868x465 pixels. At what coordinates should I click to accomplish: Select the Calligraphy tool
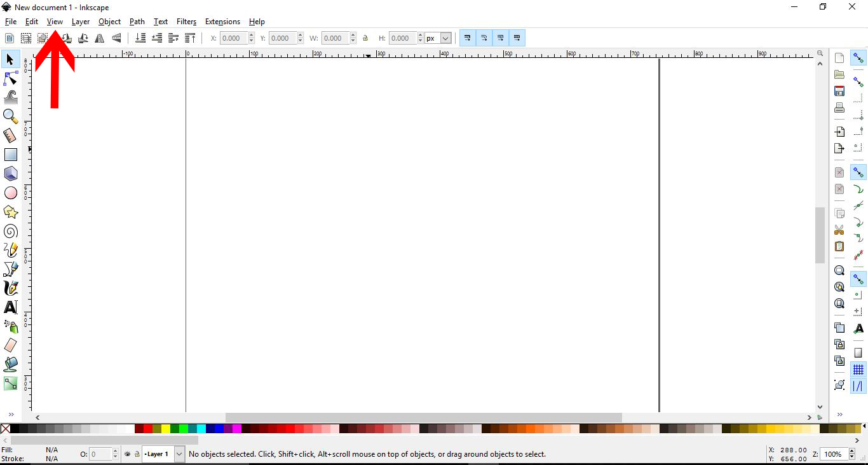pos(10,288)
